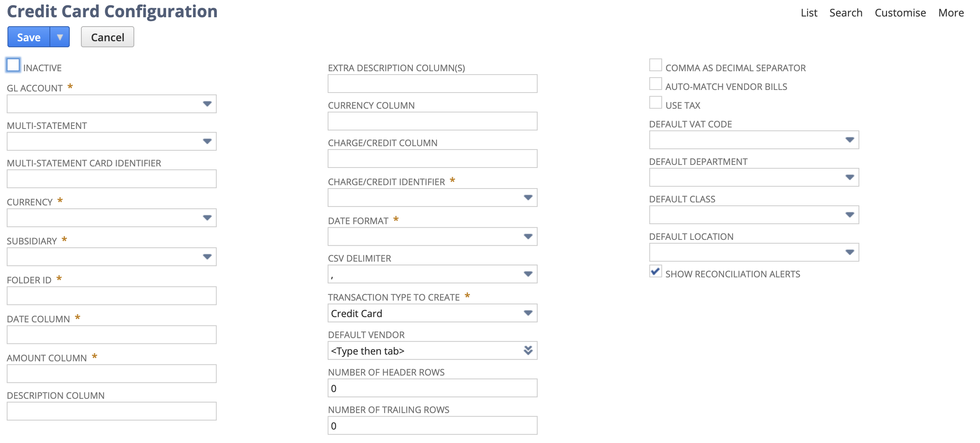Image resolution: width=980 pixels, height=443 pixels.
Task: Open the More menu
Action: pyautogui.click(x=951, y=13)
